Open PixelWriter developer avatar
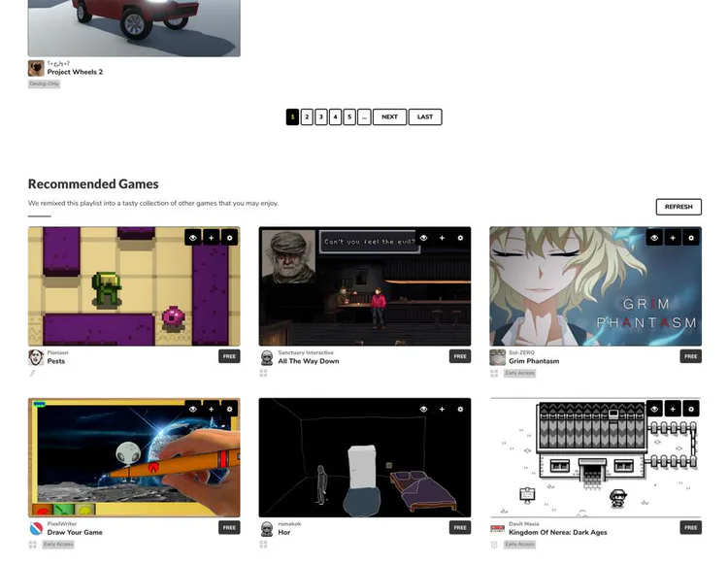The height and width of the screenshot is (563, 728). tap(36, 529)
